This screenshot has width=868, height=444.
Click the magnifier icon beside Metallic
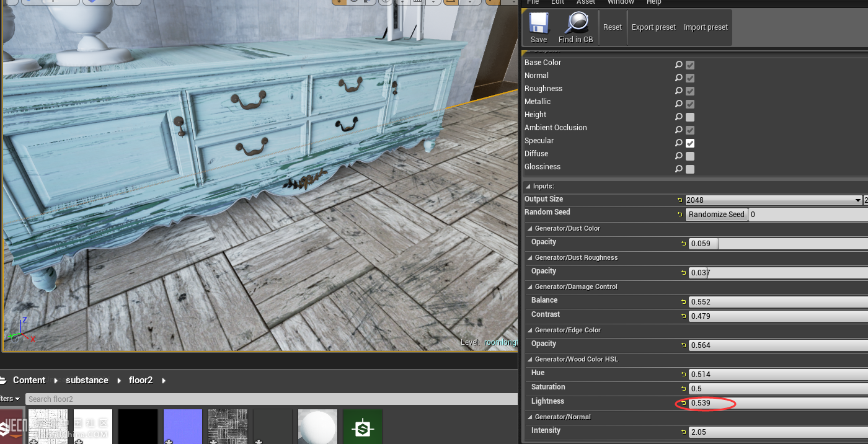click(x=679, y=104)
